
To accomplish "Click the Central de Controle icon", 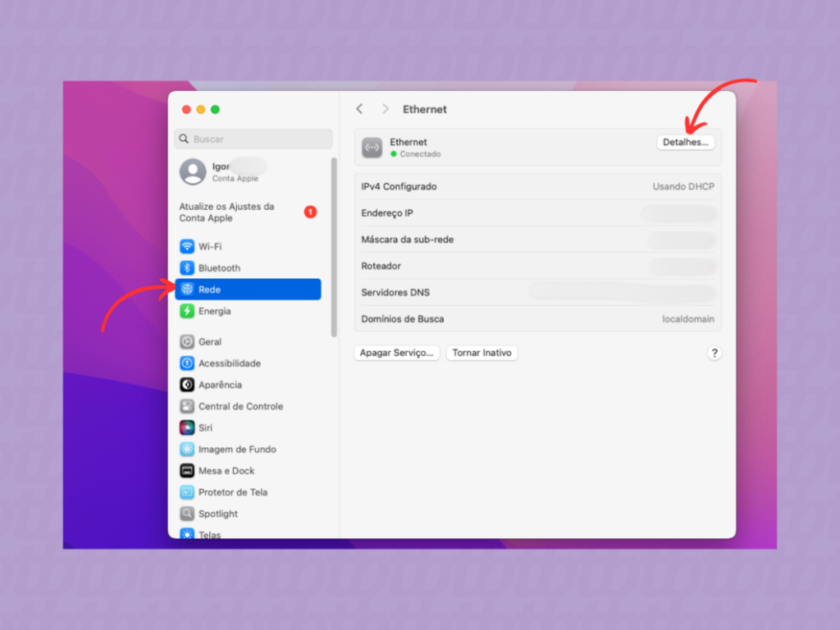I will 187,406.
